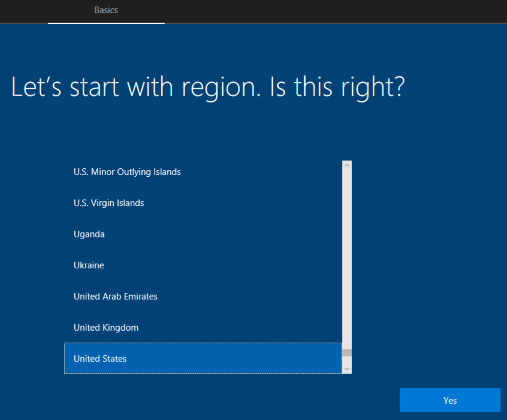Pick Uganda in the region list
The width and height of the screenshot is (507, 420).
click(x=89, y=234)
